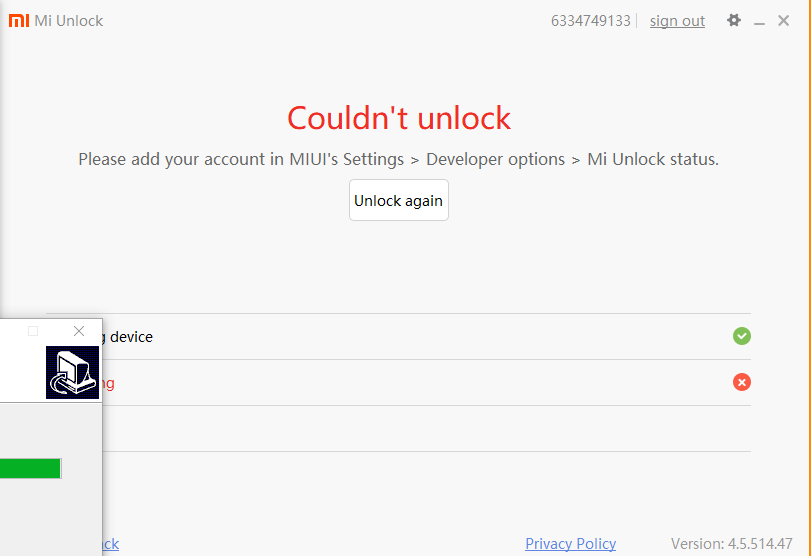Viewport: 811px width, 556px height.
Task: Close the Mi Unlock window
Action: [784, 20]
